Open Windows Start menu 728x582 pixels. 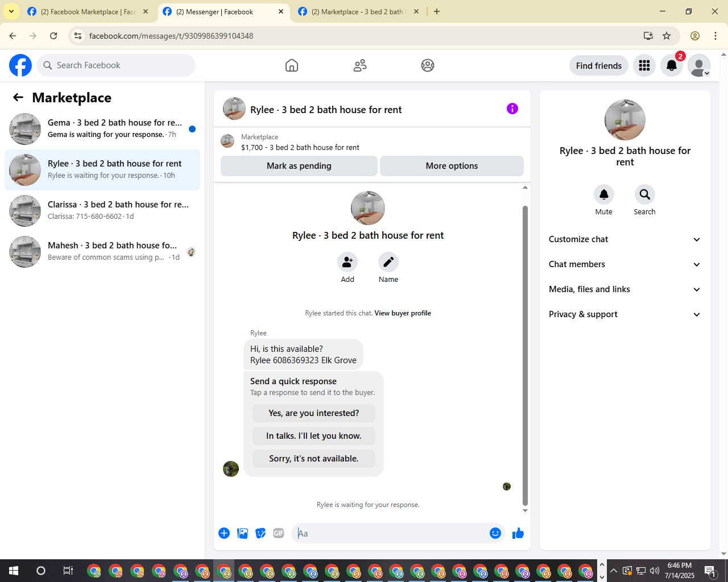coord(14,571)
